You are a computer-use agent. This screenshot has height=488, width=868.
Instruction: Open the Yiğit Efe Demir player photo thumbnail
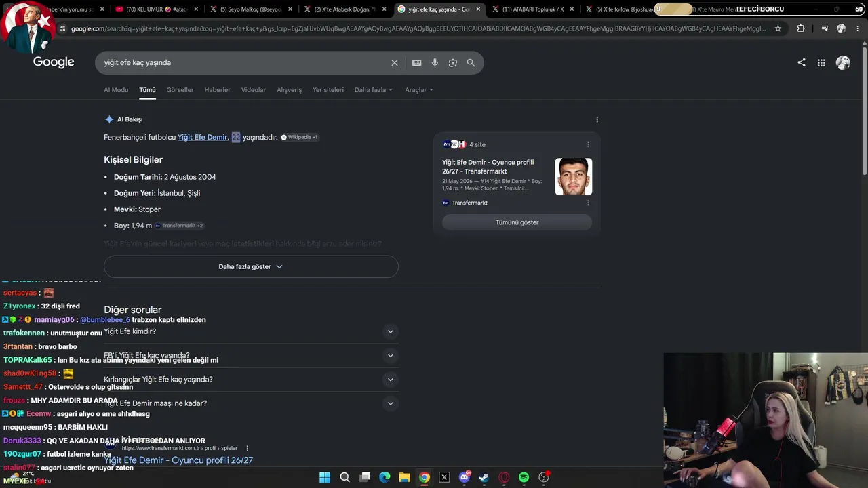point(574,177)
